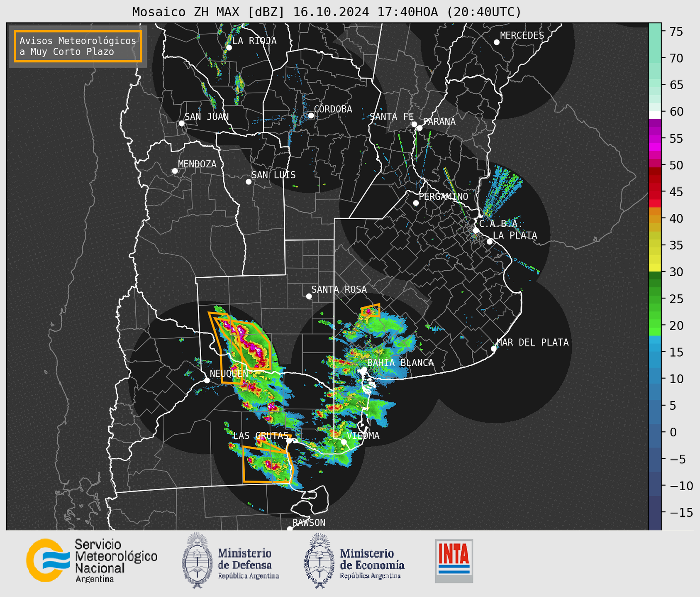Click the 25 dBZ green band on scale
The height and width of the screenshot is (597, 700).
click(x=655, y=298)
